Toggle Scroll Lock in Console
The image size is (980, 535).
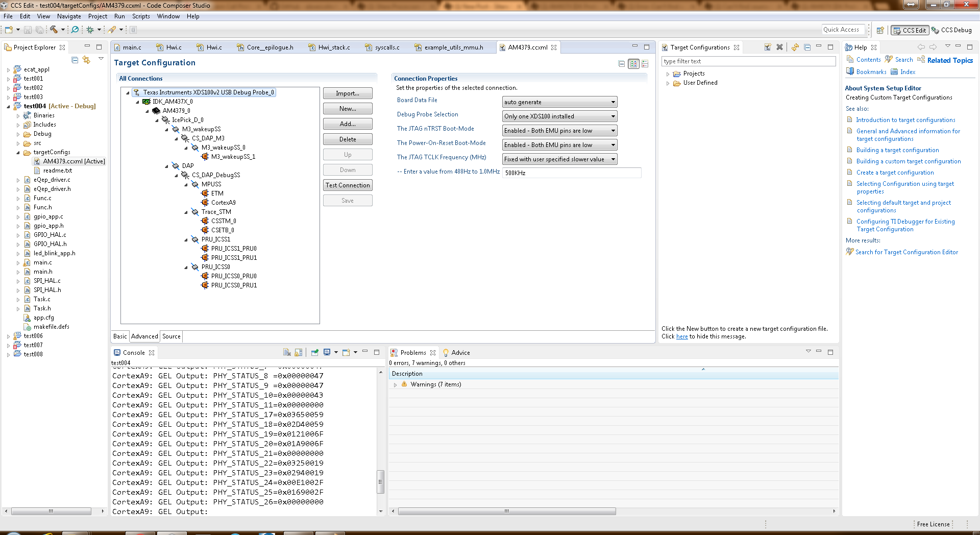[x=299, y=352]
